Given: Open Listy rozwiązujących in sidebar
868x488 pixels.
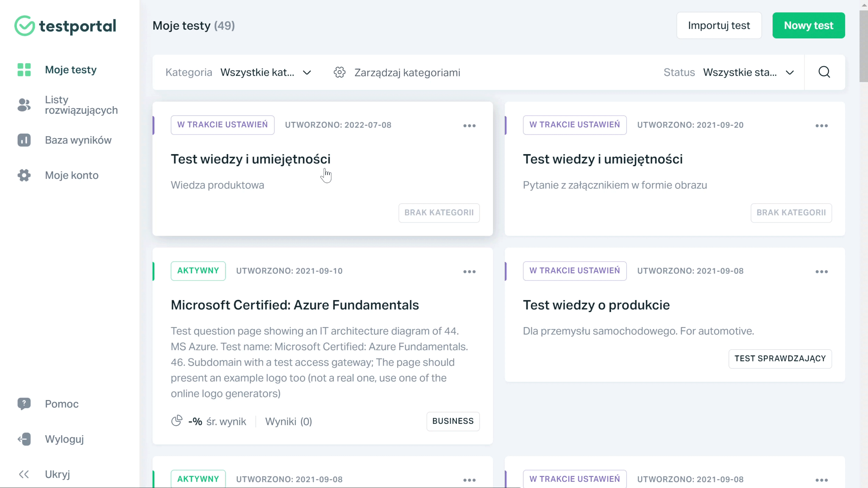Looking at the screenshot, I should [x=81, y=105].
